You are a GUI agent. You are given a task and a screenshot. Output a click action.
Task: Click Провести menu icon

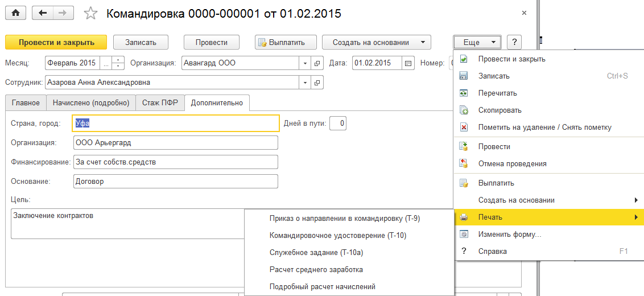464,146
